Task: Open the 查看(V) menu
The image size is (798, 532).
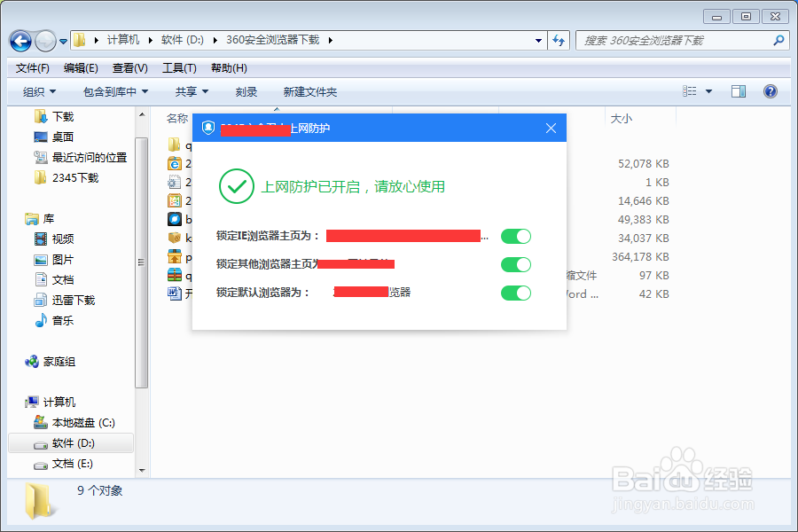Action: [x=130, y=68]
